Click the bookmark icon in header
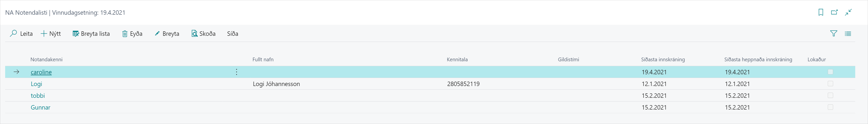 click(x=821, y=12)
